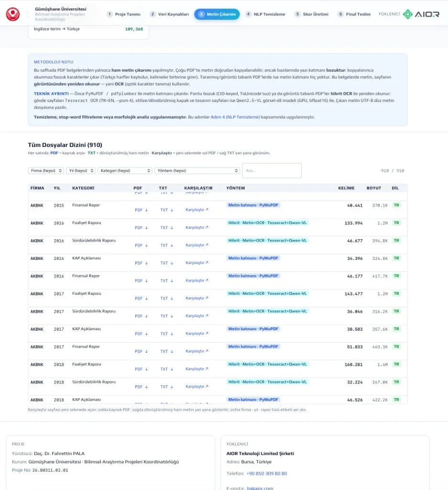The image size is (448, 490).
Task: Jump to step 6 Final Teslim
Action: (354, 14)
